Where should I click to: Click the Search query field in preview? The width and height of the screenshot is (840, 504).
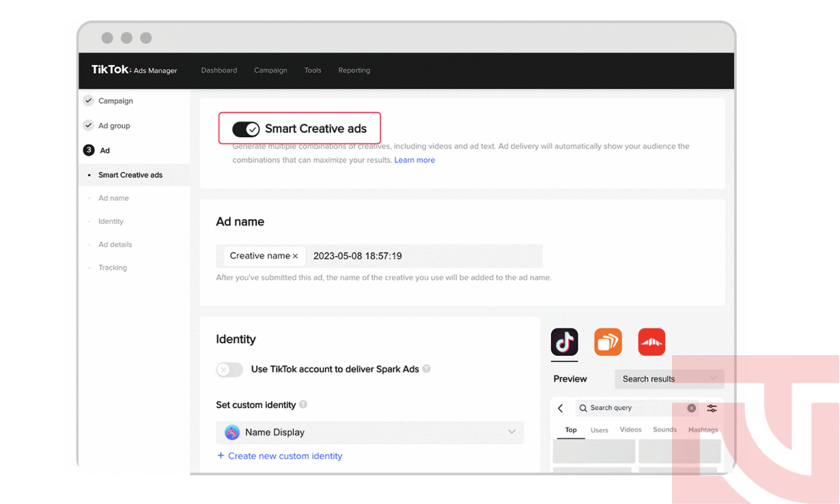(x=636, y=408)
